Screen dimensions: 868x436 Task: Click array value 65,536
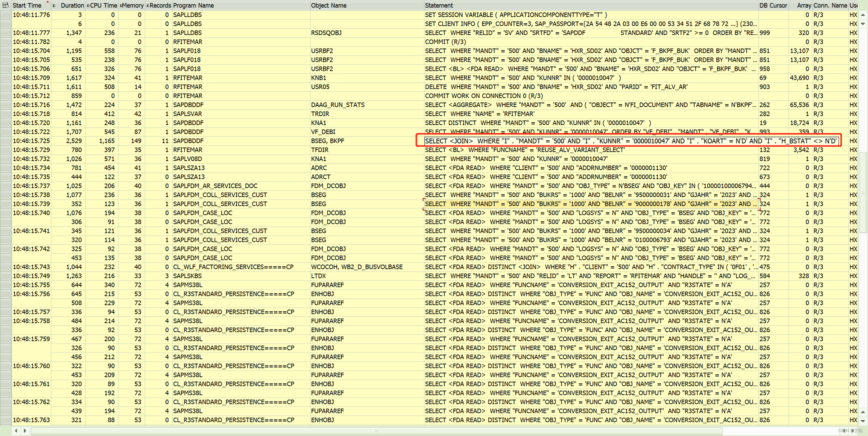(x=799, y=105)
